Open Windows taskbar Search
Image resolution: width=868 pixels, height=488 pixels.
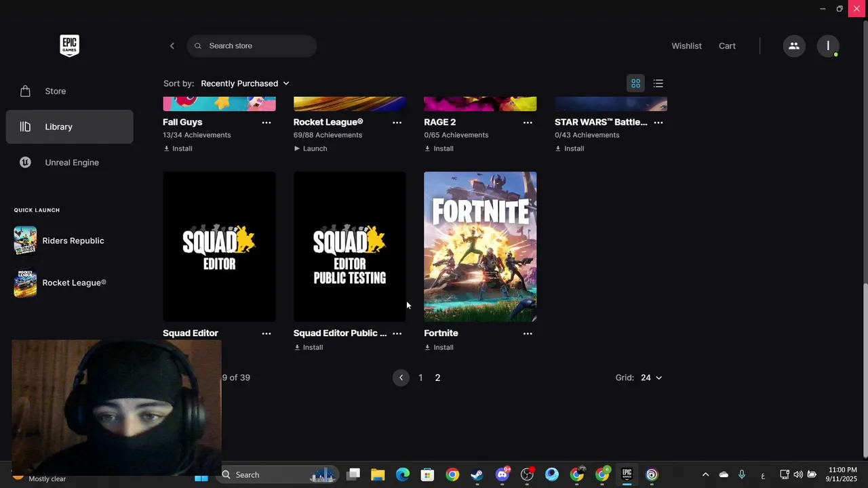(279, 474)
